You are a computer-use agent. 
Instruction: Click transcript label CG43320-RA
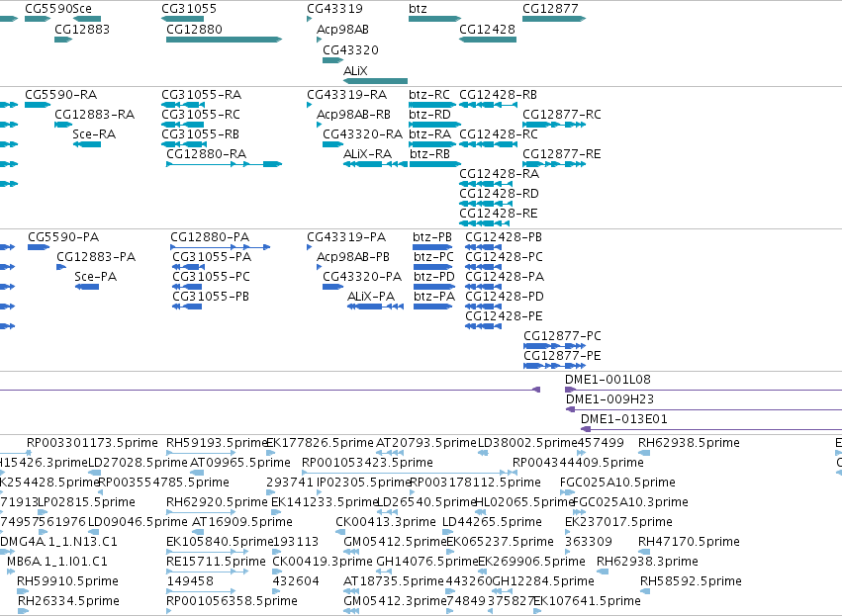tap(362, 134)
